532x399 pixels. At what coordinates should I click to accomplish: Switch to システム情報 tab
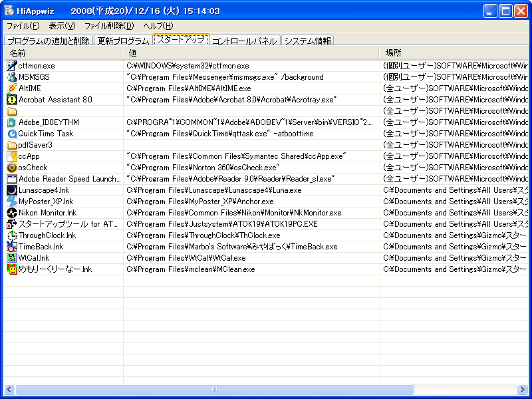pyautogui.click(x=307, y=41)
